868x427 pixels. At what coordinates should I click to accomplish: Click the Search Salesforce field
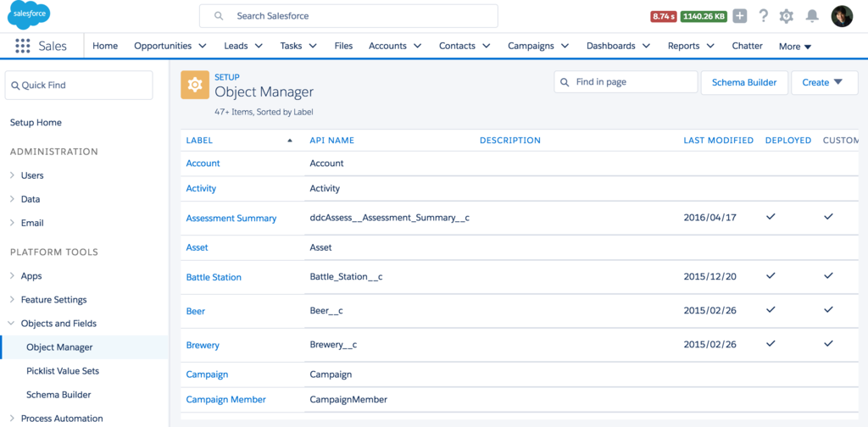point(348,16)
